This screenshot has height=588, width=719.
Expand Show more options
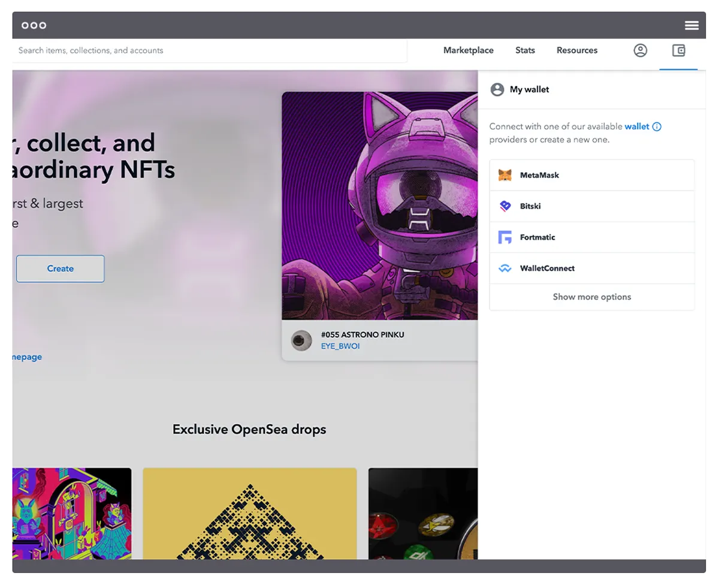(x=592, y=297)
